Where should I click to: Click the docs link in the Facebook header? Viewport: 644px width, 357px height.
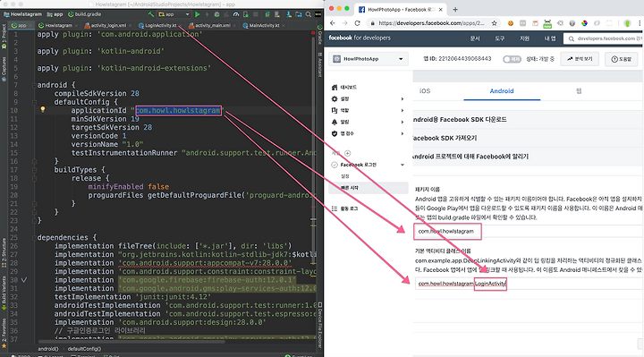[x=475, y=38]
